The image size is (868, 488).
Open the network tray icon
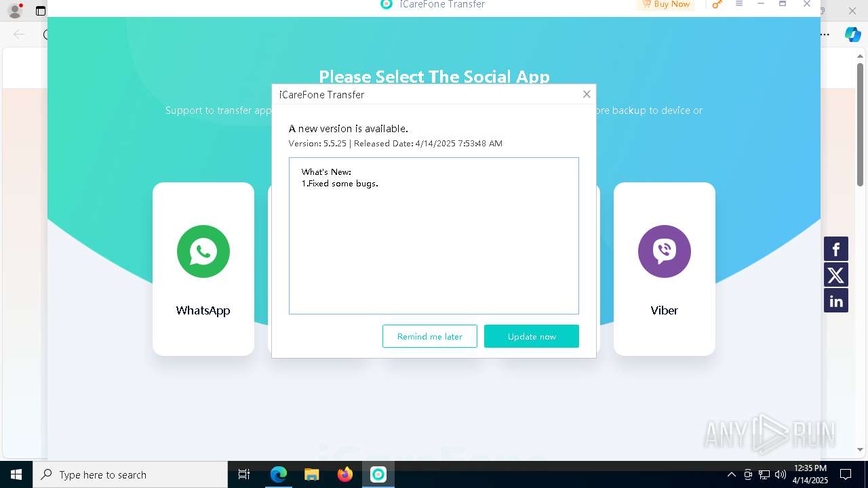tap(764, 474)
